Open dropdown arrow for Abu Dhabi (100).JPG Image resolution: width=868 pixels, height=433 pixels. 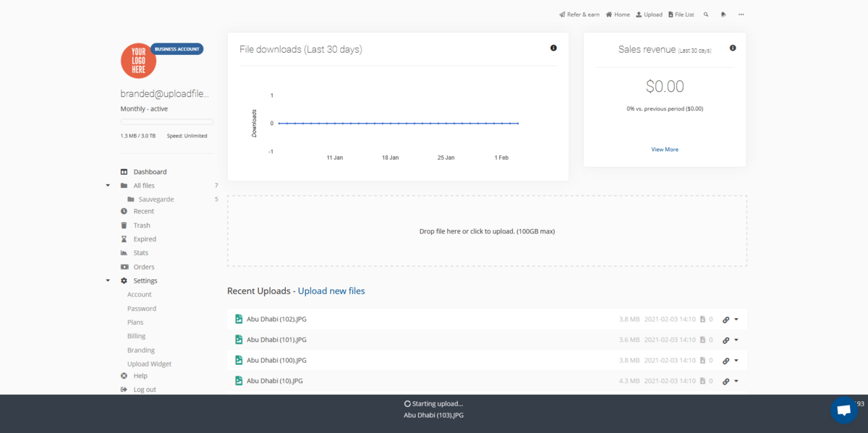(x=736, y=361)
